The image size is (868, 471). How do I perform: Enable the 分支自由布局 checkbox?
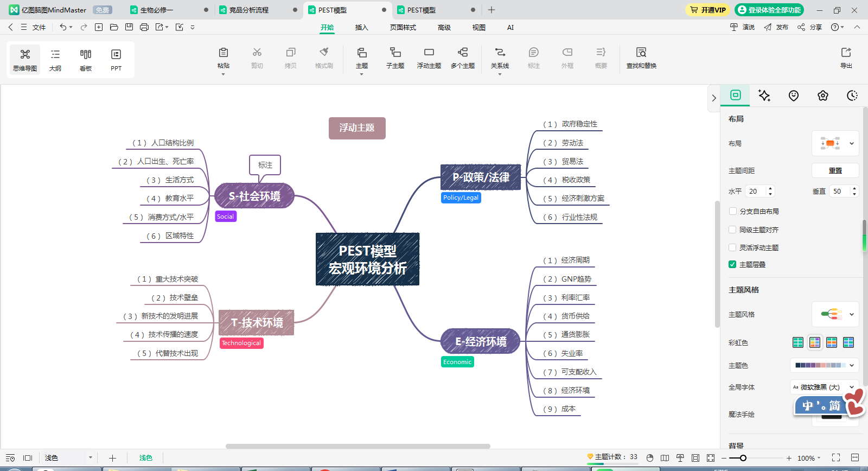(x=732, y=211)
